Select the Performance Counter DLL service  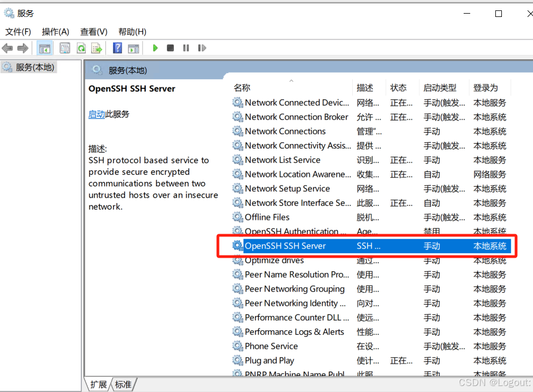[x=371, y=317]
